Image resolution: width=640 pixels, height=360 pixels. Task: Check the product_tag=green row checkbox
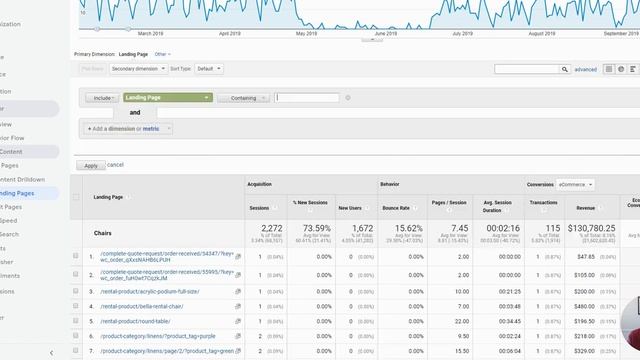(x=76, y=350)
